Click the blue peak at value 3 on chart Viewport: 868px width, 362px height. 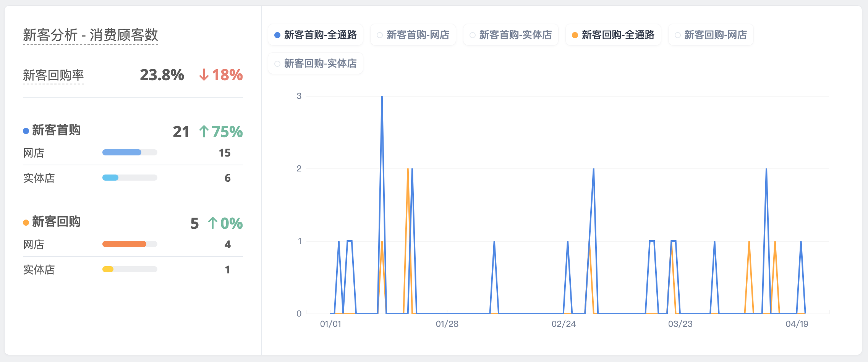pos(382,97)
